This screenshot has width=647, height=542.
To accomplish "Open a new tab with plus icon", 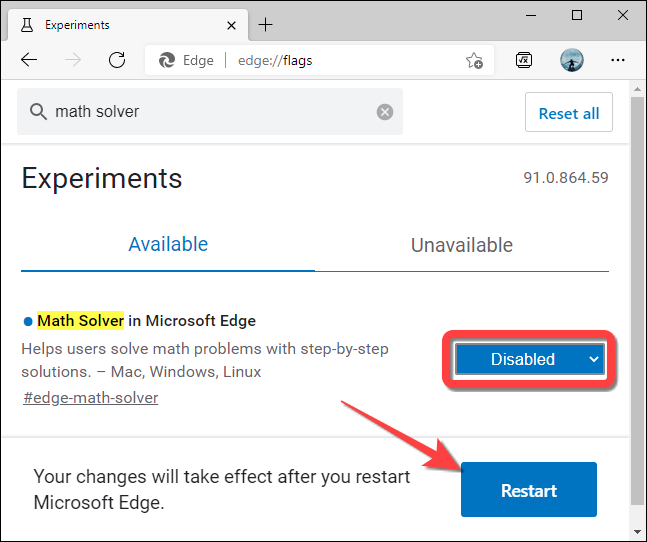I will pos(265,24).
